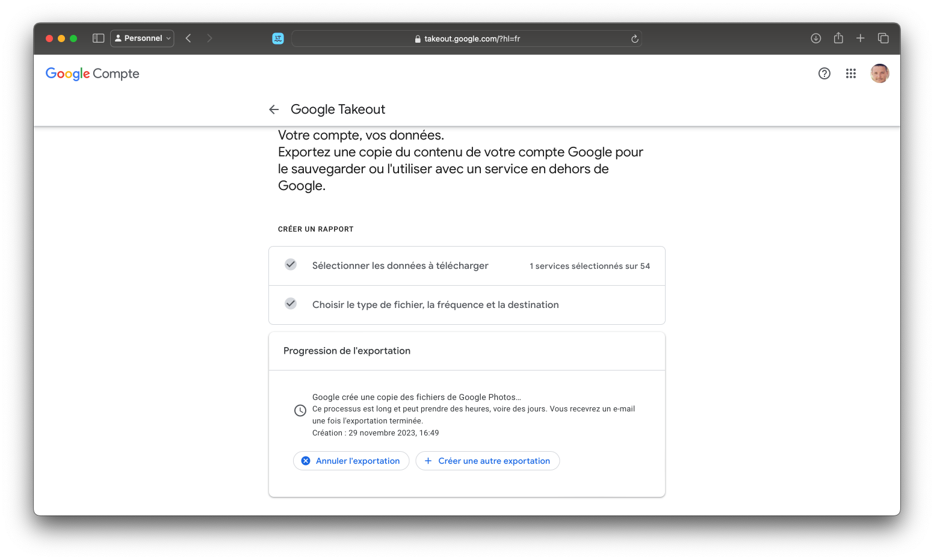Image resolution: width=934 pixels, height=560 pixels.
Task: Click 'Création : 29 novembre 2023, 16:49' text
Action: [x=376, y=433]
